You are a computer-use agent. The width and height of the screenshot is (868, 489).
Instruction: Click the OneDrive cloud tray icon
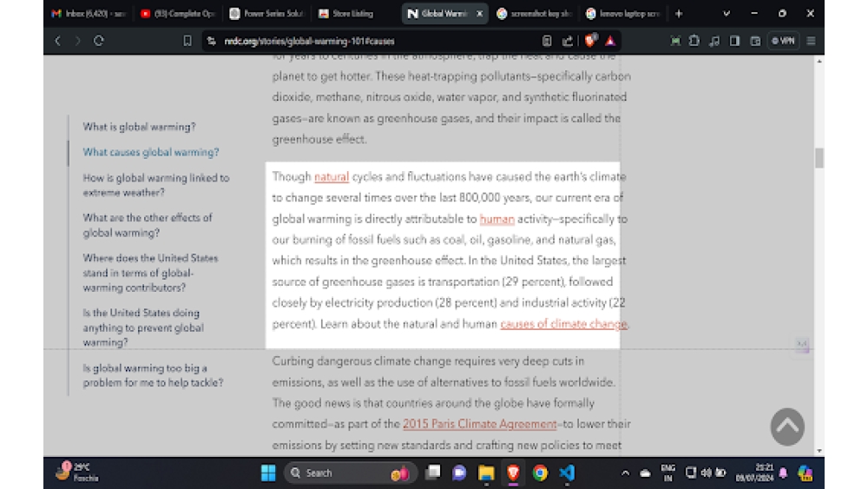coord(646,473)
